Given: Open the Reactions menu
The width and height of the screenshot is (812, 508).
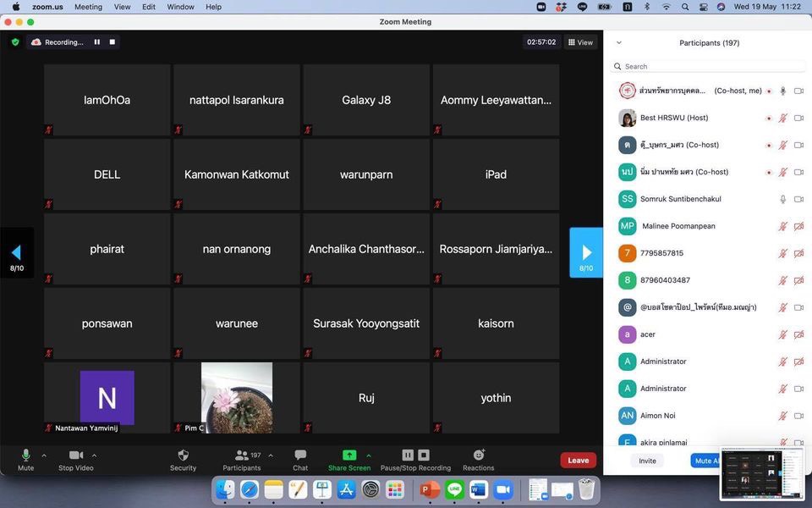Looking at the screenshot, I should click(478, 456).
